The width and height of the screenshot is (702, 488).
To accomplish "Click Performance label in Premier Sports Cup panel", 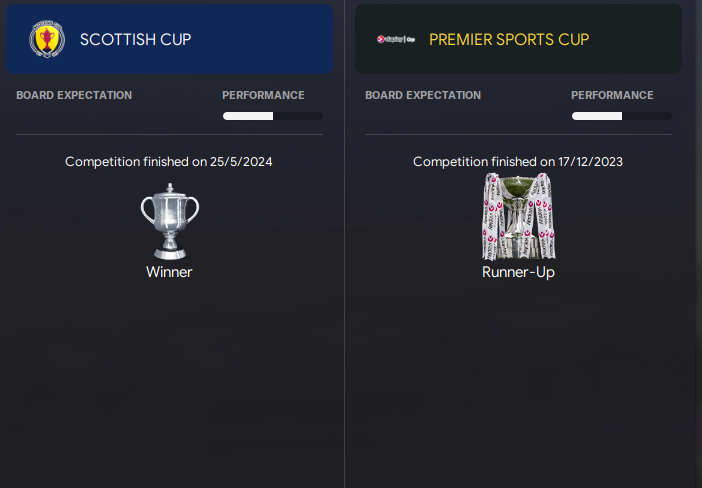I will point(612,96).
